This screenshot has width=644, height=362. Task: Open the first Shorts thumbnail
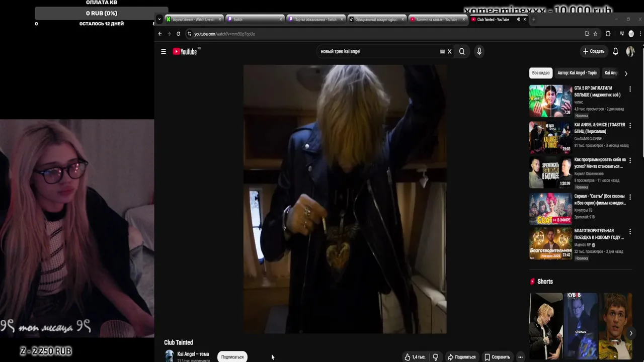tap(546, 327)
